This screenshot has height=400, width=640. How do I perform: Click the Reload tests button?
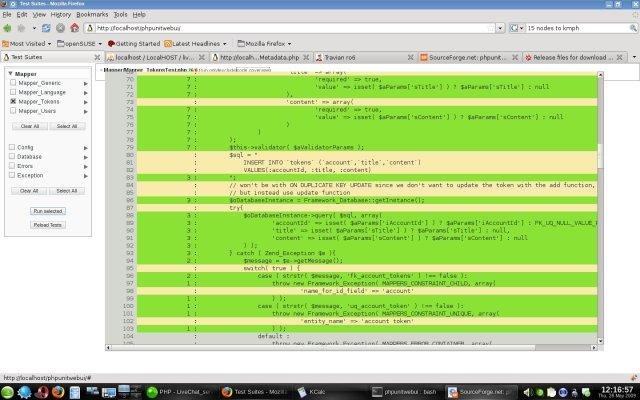click(x=48, y=225)
